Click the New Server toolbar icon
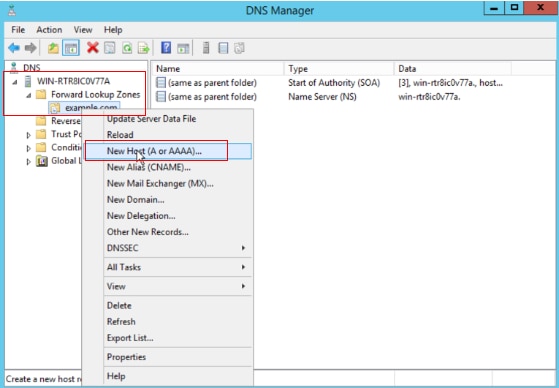Viewport: 559px width, 388px height. pyautogui.click(x=206, y=48)
